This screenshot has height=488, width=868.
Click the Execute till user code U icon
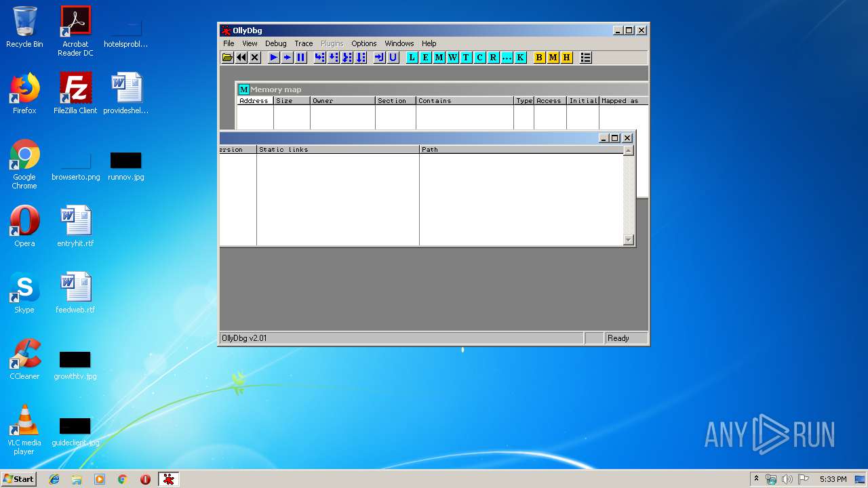[x=393, y=58]
